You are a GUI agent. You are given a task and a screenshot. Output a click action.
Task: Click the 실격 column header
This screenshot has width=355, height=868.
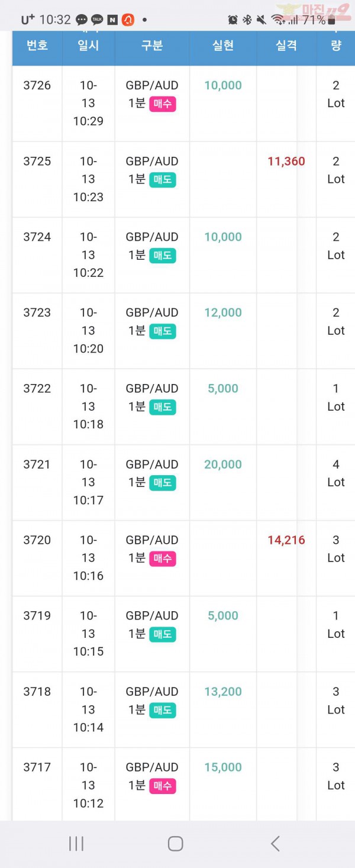tap(286, 46)
